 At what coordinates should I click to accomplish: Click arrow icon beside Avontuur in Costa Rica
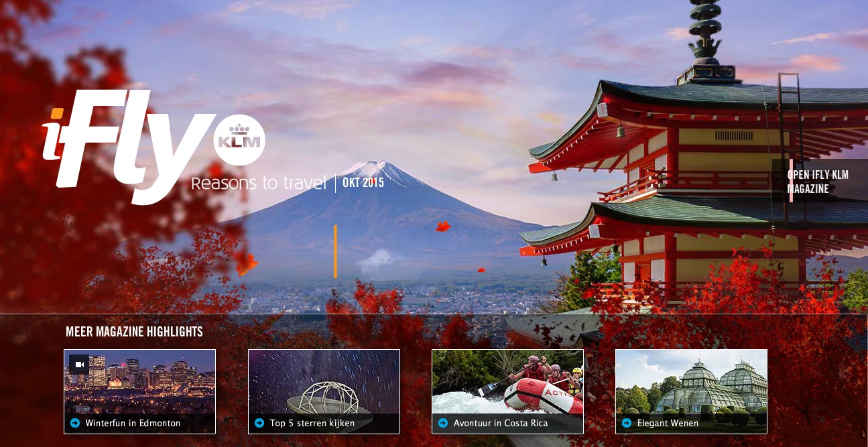point(443,423)
